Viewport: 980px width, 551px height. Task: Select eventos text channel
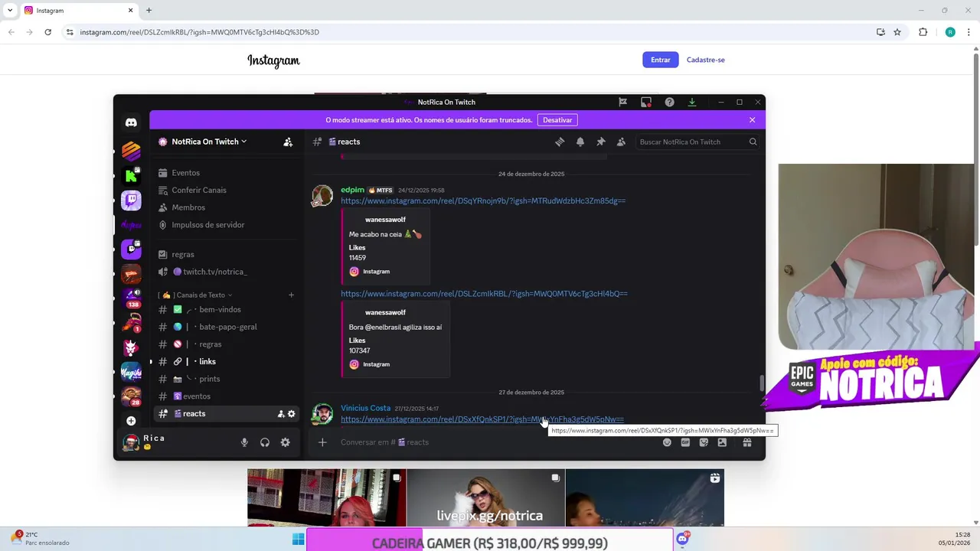click(227, 396)
